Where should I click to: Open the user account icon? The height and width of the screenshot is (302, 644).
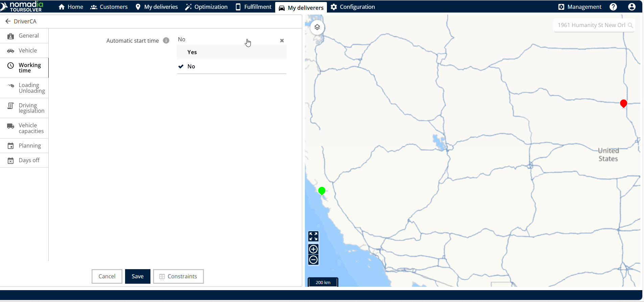coord(631,7)
